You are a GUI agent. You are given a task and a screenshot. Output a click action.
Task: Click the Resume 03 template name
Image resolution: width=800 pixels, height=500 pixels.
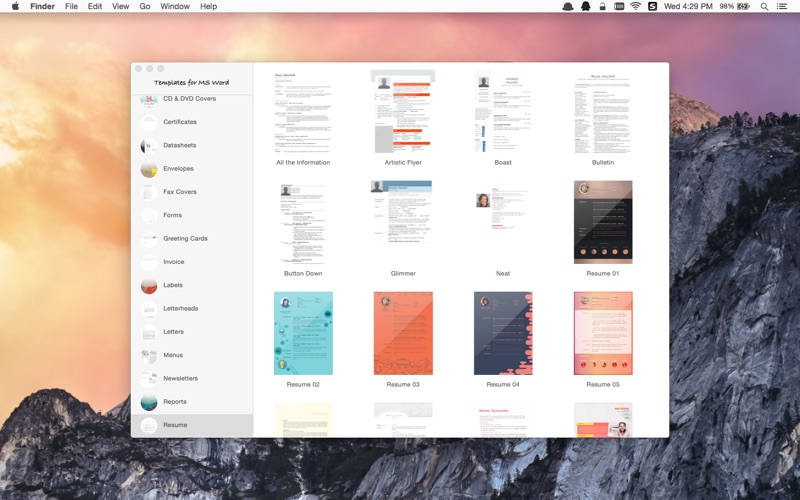[x=403, y=385]
